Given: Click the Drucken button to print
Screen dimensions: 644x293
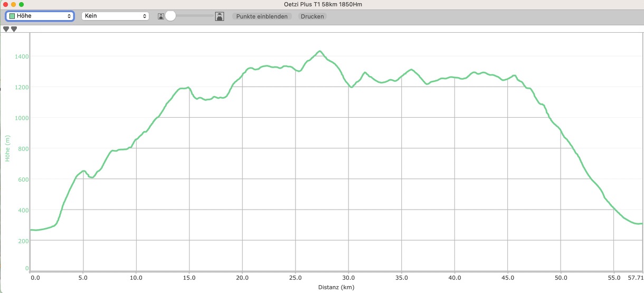Looking at the screenshot, I should point(312,16).
